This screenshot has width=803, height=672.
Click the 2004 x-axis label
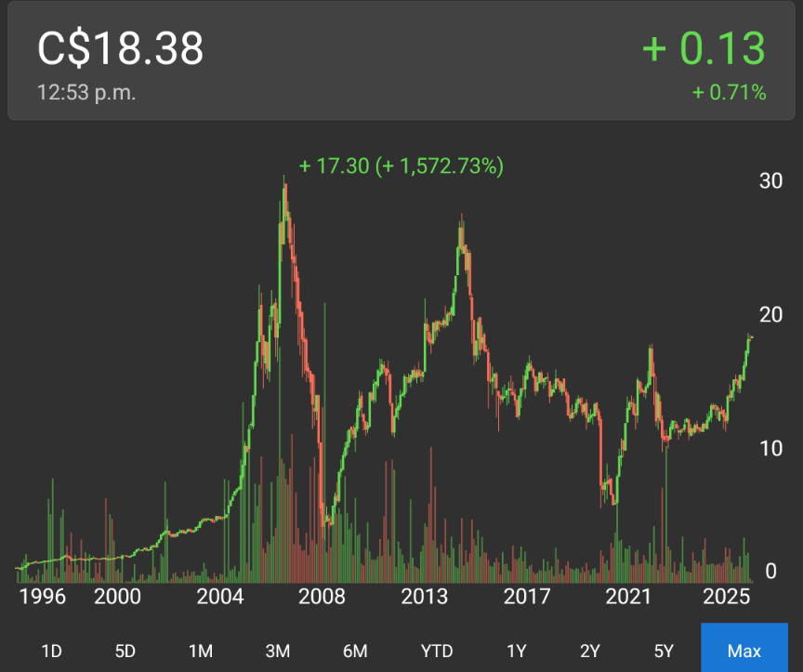[220, 597]
